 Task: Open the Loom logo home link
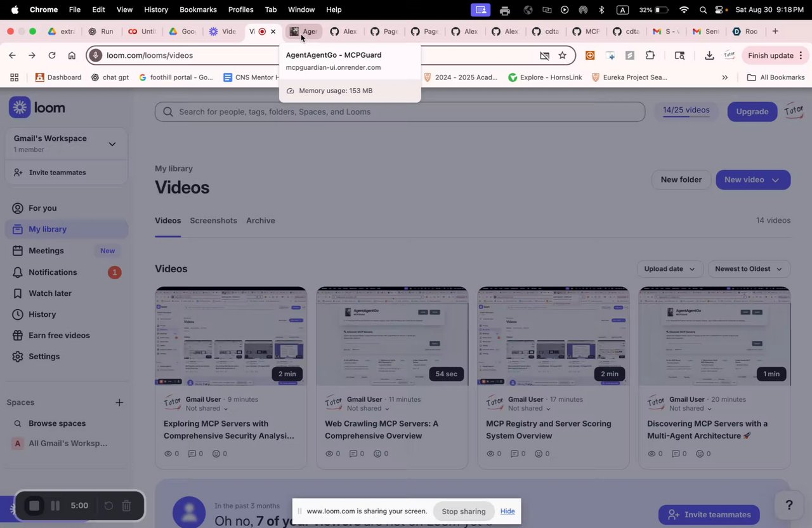pos(37,108)
